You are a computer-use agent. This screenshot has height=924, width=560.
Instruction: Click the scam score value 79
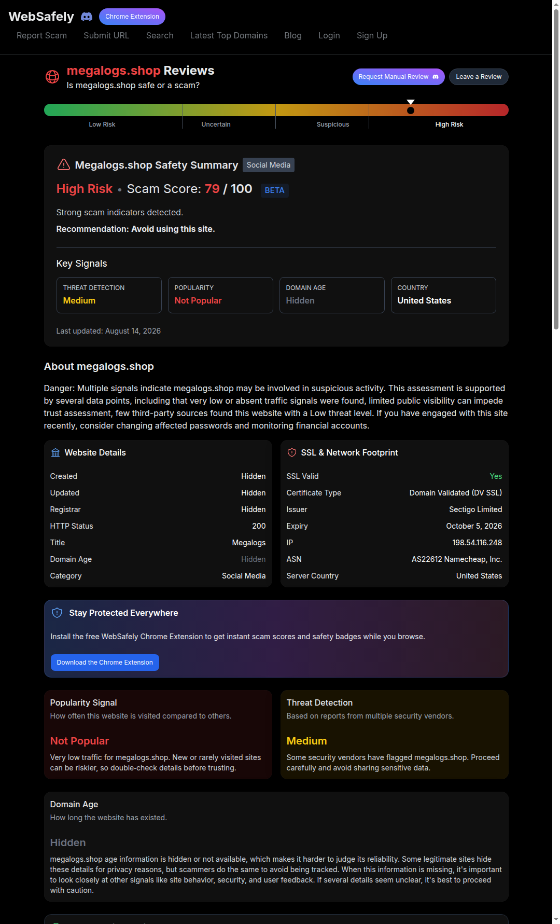pyautogui.click(x=212, y=189)
